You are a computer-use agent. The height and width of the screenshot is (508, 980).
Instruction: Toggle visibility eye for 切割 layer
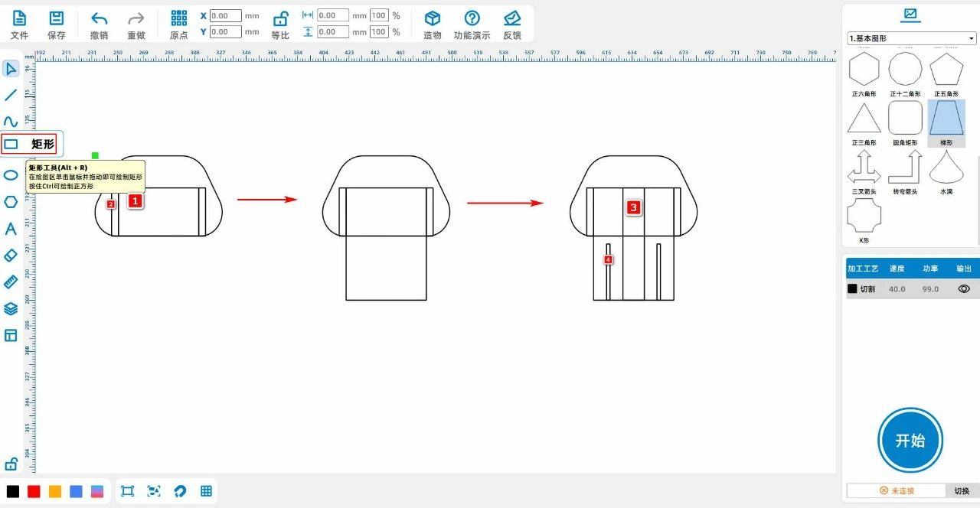(x=964, y=289)
